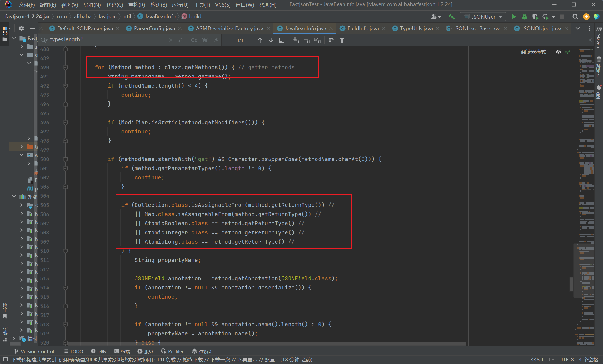Viewport: 603px width, 364px height.
Task: Click the Debug bug icon
Action: (524, 17)
